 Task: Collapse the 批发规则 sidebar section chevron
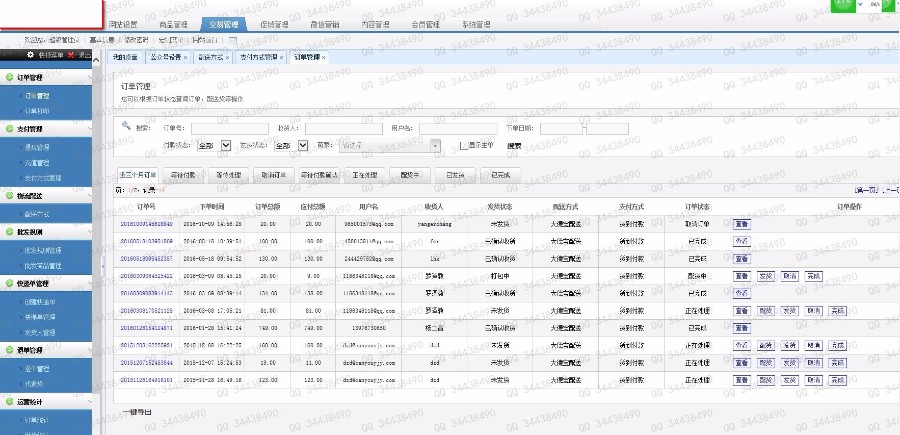click(x=89, y=231)
